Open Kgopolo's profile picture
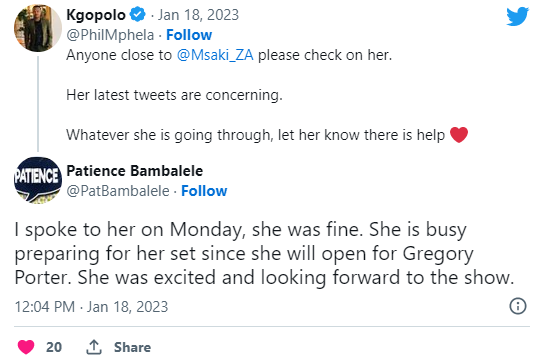The width and height of the screenshot is (539, 362). 38,28
